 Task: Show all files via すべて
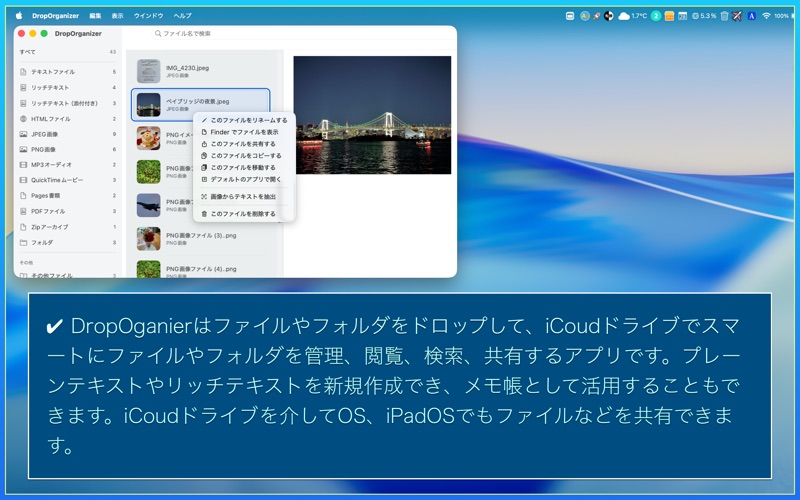[x=68, y=52]
